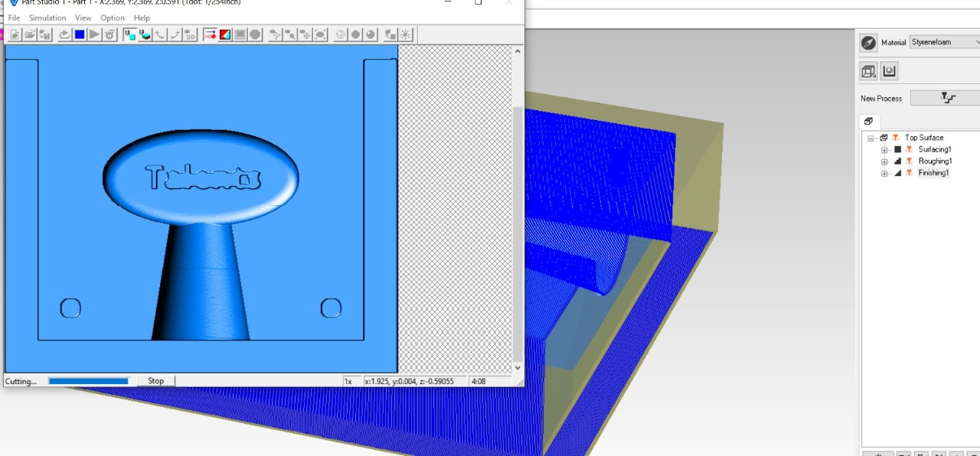The width and height of the screenshot is (980, 456).
Task: Select Roughing1 in the process tree
Action: 935,161
